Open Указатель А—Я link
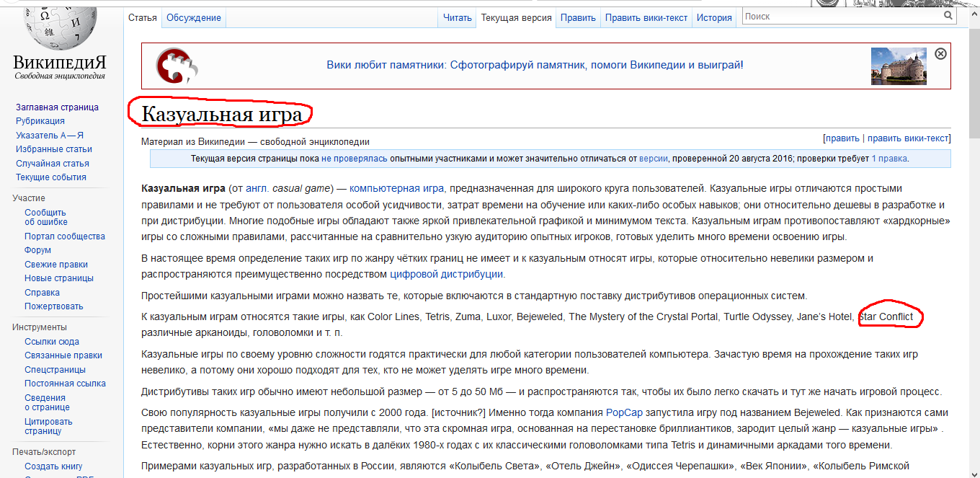Screen dimensions: 980x478 [x=50, y=136]
